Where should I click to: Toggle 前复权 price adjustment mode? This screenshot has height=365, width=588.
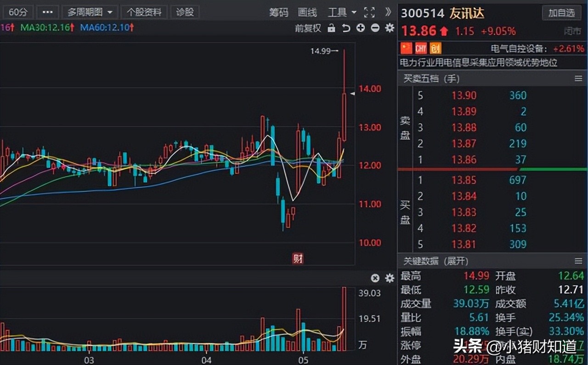(x=309, y=28)
